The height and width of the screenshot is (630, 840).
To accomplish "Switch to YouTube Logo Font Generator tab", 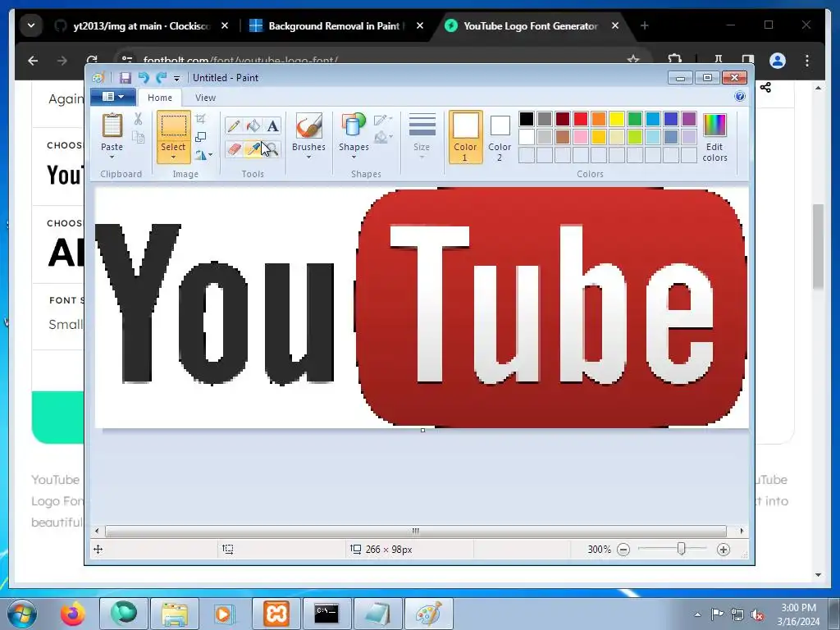I will pos(530,25).
